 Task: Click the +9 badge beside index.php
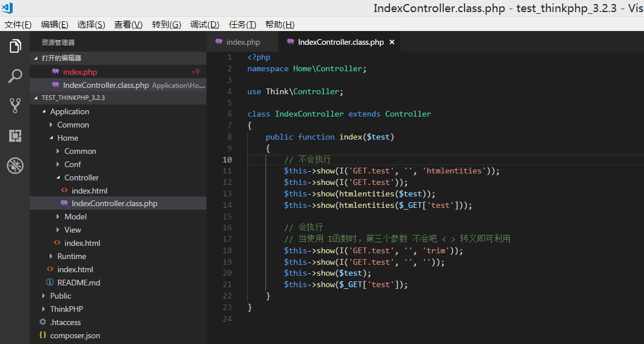pos(195,72)
